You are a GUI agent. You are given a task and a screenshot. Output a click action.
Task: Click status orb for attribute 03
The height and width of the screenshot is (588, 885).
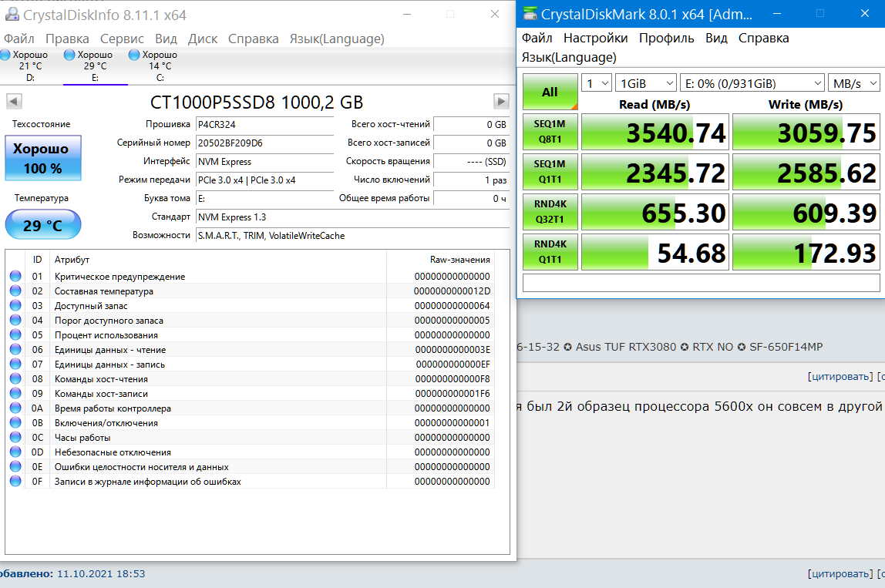tap(15, 305)
